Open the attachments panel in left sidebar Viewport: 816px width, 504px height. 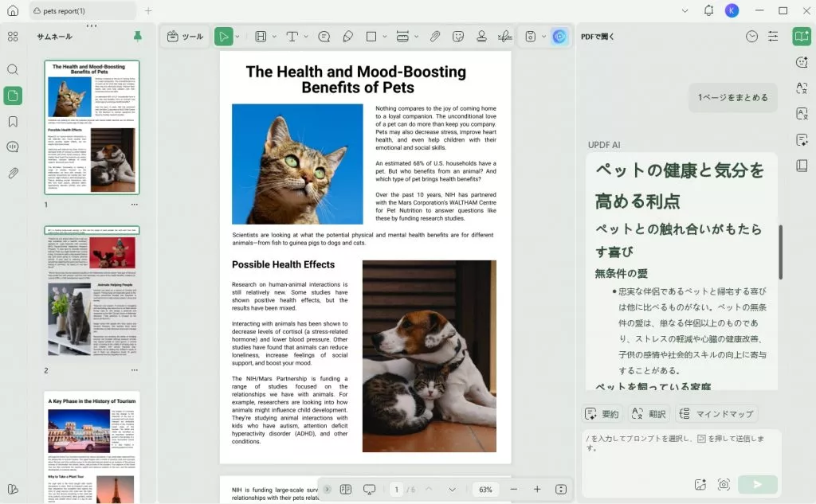[13, 173]
